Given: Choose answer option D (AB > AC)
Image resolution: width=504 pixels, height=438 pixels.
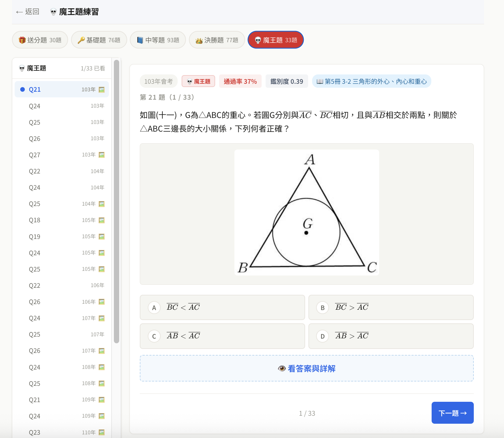Looking at the screenshot, I should pyautogui.click(x=391, y=336).
